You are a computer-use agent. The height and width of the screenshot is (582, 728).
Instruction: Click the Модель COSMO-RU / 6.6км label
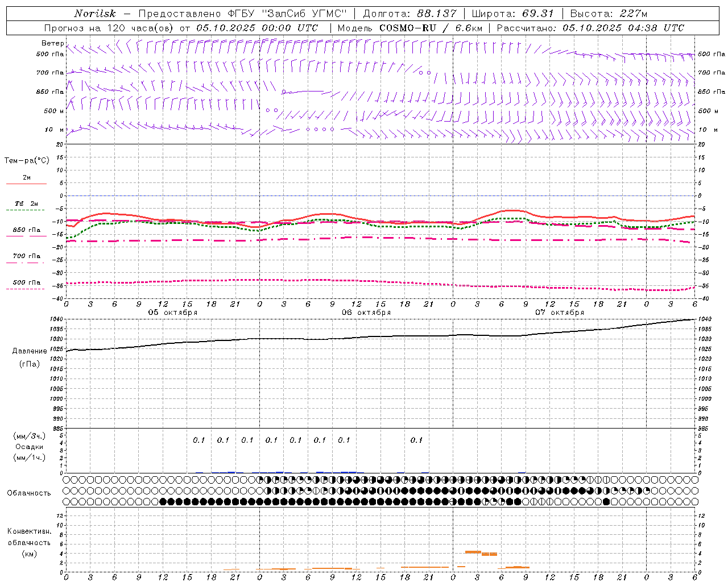coord(410,28)
